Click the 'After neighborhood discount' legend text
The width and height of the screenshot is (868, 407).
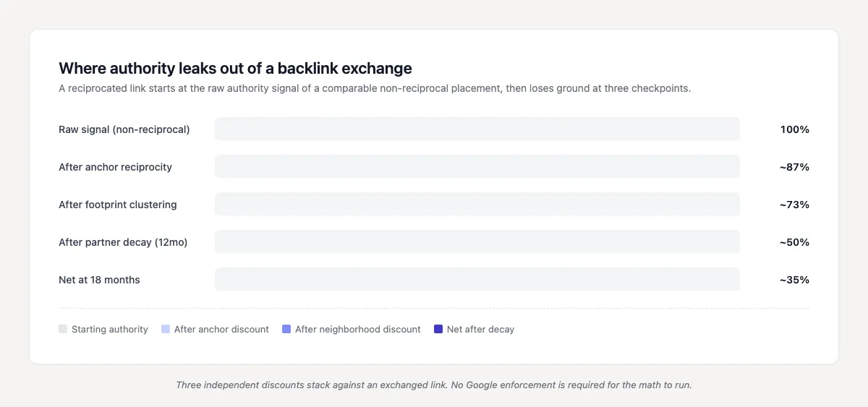[x=358, y=329]
